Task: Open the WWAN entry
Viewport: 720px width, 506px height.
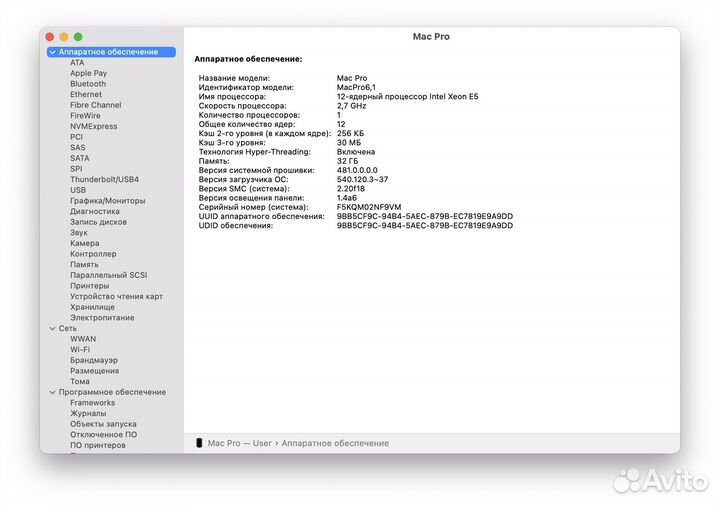Action: click(83, 339)
